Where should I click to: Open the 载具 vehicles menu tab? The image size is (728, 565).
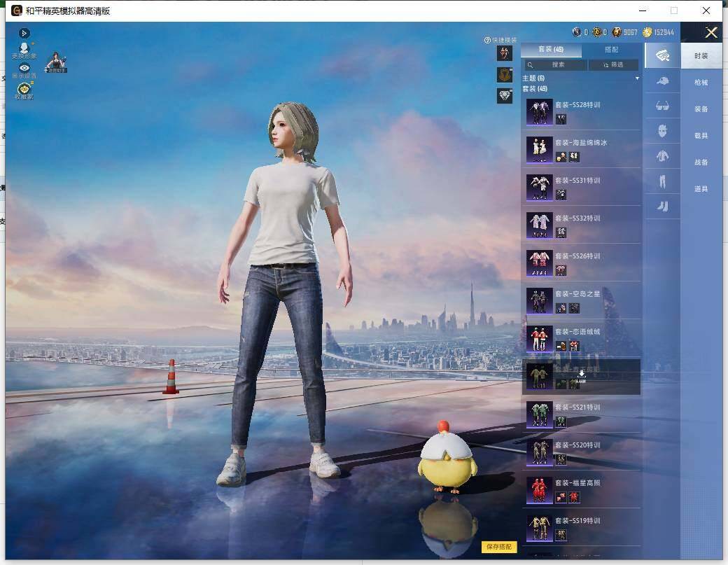(x=701, y=136)
